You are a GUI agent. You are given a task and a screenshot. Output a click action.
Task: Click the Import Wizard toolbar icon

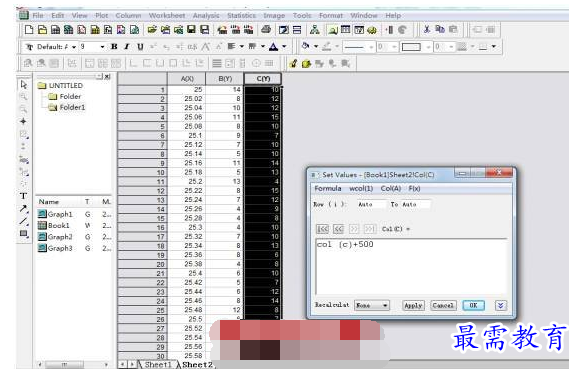[x=222, y=30]
